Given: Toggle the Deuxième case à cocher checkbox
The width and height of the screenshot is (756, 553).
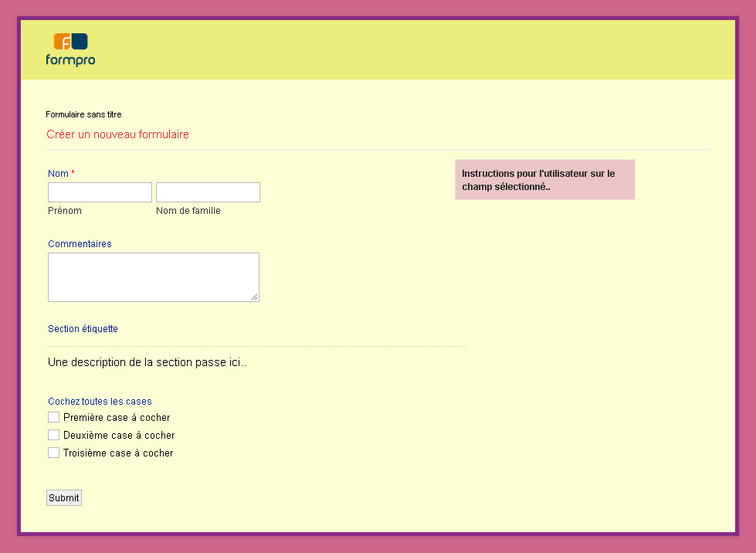Looking at the screenshot, I should (53, 435).
